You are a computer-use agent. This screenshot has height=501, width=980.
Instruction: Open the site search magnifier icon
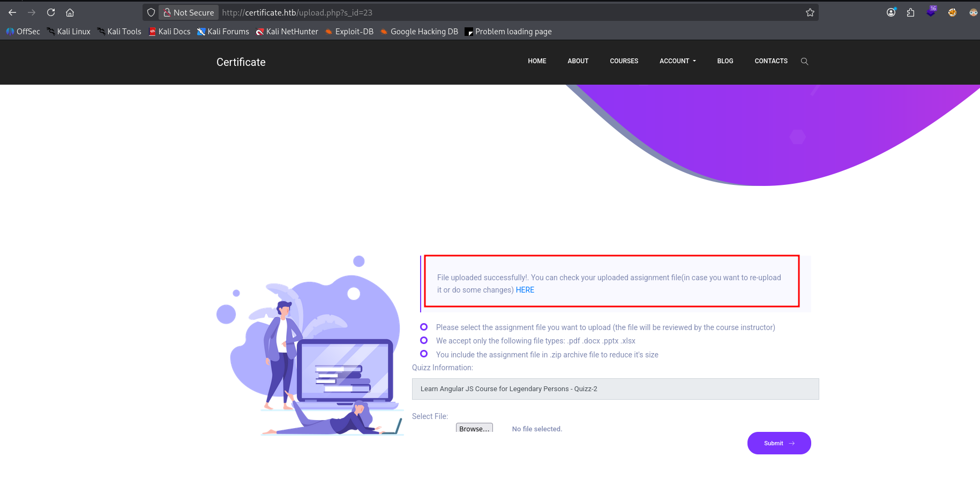pos(804,61)
